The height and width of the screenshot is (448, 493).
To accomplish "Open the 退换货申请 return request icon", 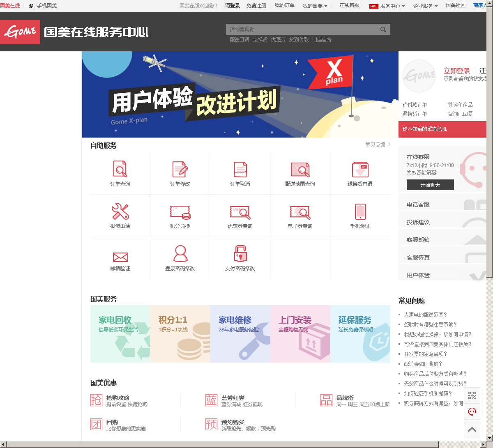I will (360, 170).
